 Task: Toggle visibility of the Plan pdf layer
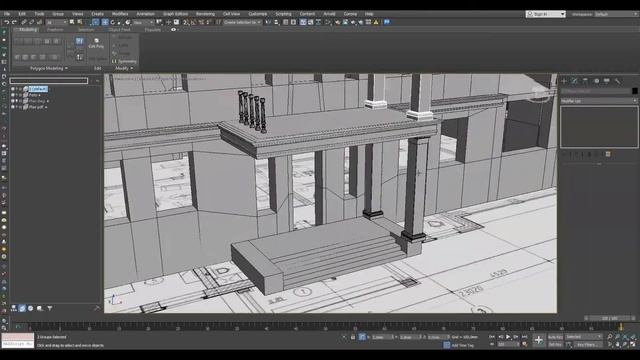[x=13, y=107]
